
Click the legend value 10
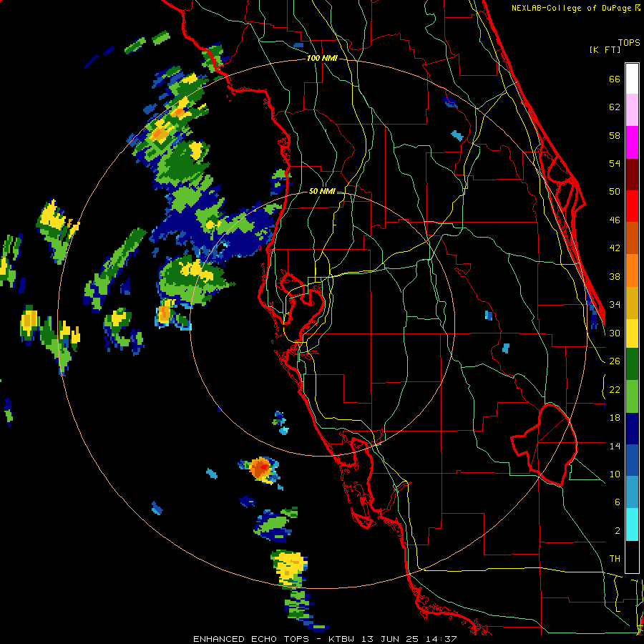615,474
